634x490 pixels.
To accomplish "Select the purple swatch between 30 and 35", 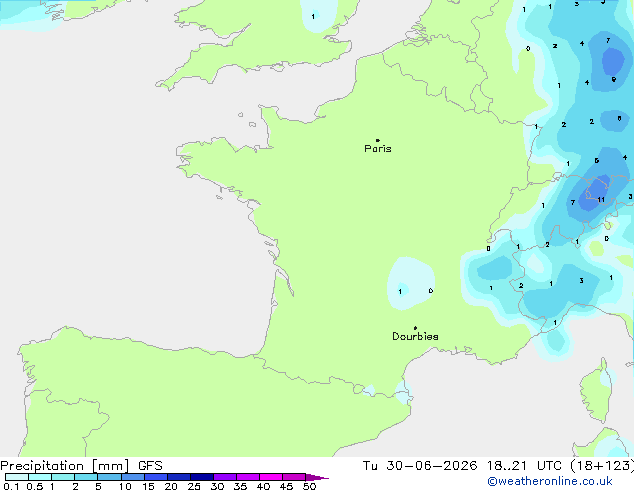I will pyautogui.click(x=225, y=477).
